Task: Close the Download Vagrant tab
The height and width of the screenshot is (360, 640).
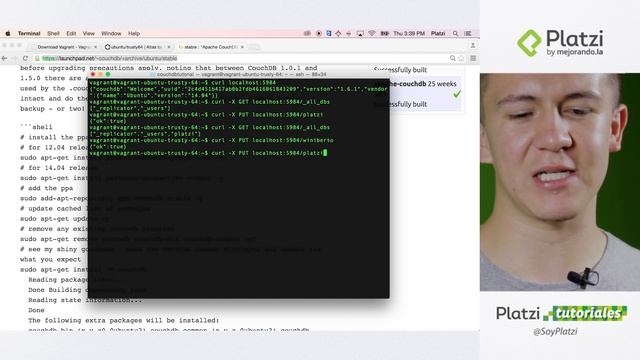Action: (x=96, y=47)
